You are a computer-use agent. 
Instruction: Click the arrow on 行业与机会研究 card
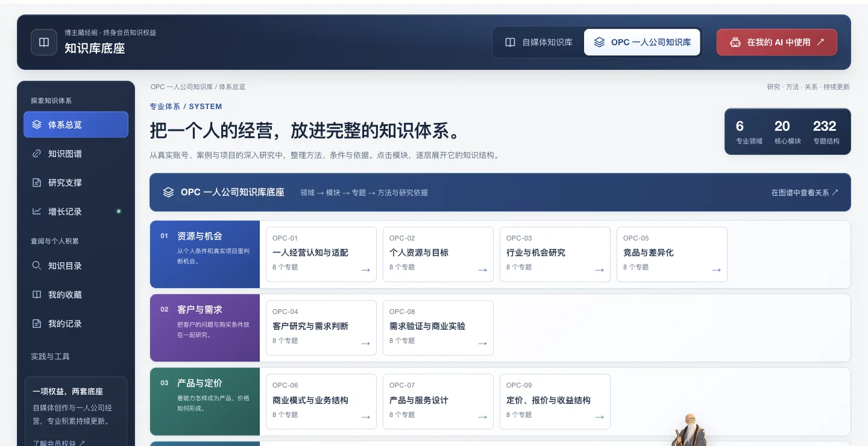[599, 270]
